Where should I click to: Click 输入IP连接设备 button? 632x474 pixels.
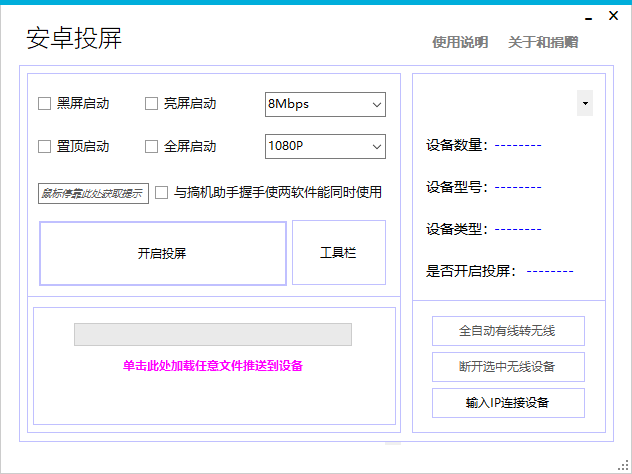[x=508, y=403]
